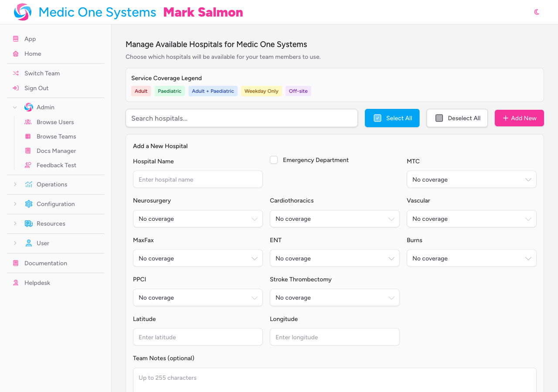
Task: Click Deselect All to uncheck all hospitals
Action: [x=457, y=118]
